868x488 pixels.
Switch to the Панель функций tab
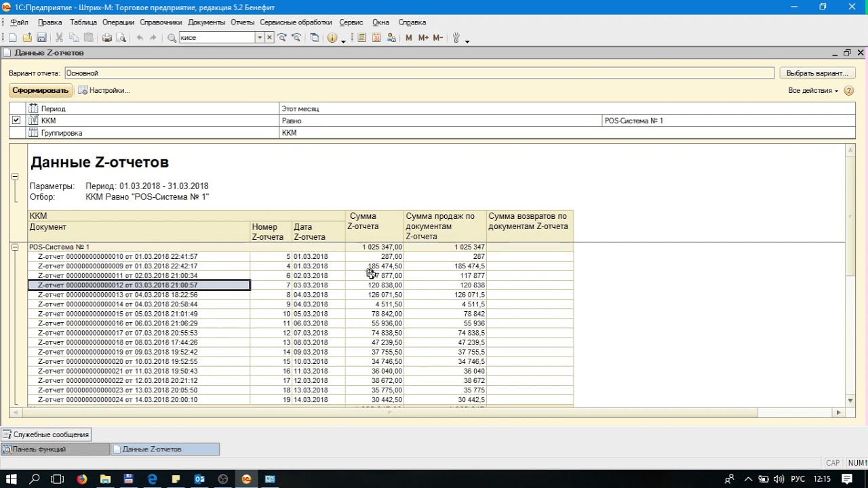54,449
